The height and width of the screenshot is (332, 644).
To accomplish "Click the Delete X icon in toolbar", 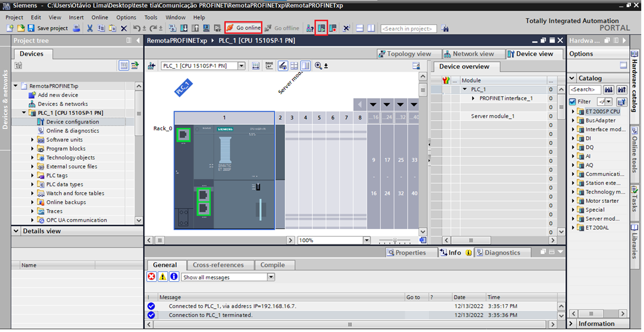I will click(124, 28).
